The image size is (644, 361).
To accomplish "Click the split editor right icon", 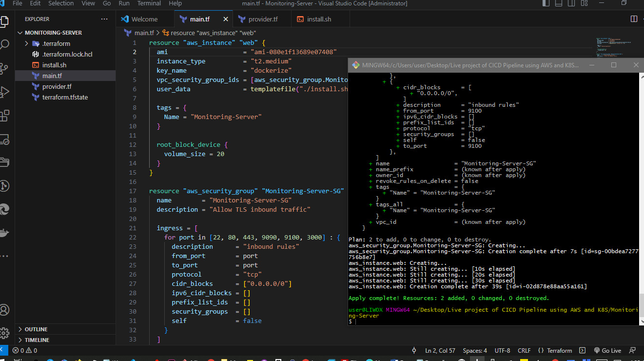I will [x=634, y=19].
